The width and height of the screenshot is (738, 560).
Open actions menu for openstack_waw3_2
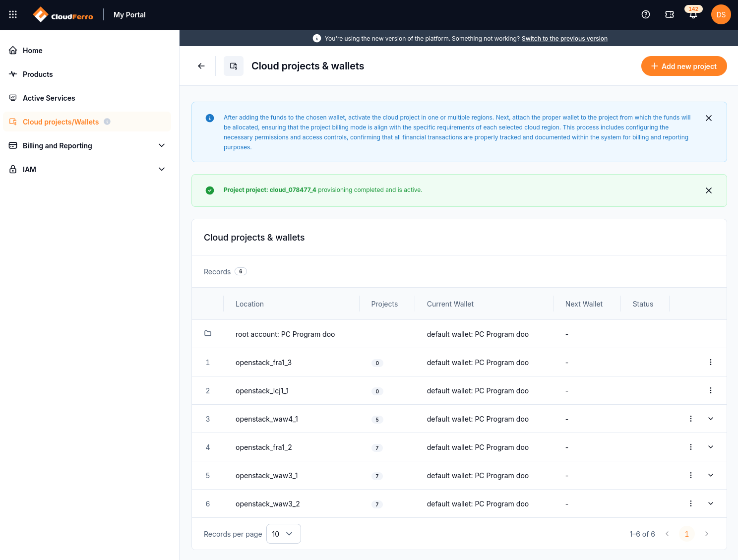(x=691, y=503)
